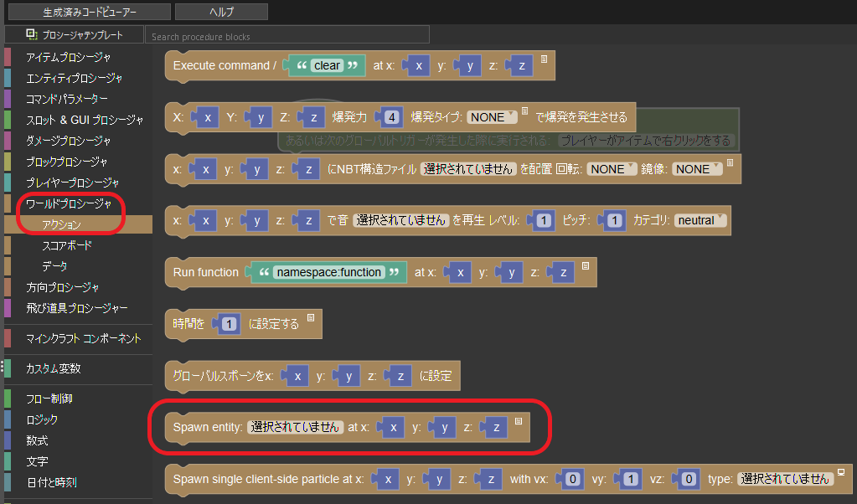
Task: Click the ヘルプ button
Action: [221, 12]
